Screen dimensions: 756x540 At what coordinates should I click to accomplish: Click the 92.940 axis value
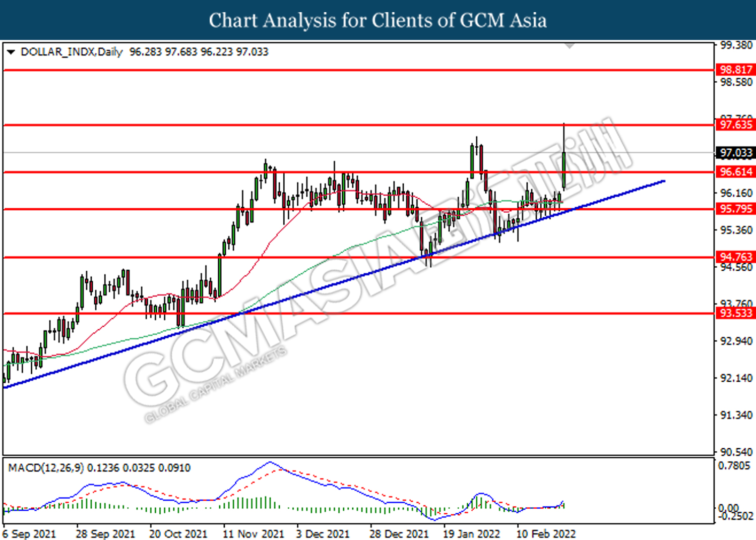click(736, 341)
